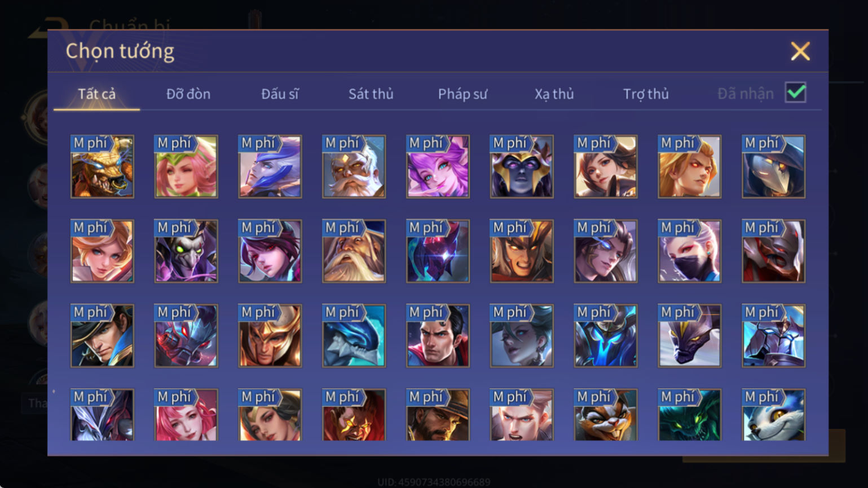
Task: Select the orange tabby cat hero
Action: tap(605, 415)
